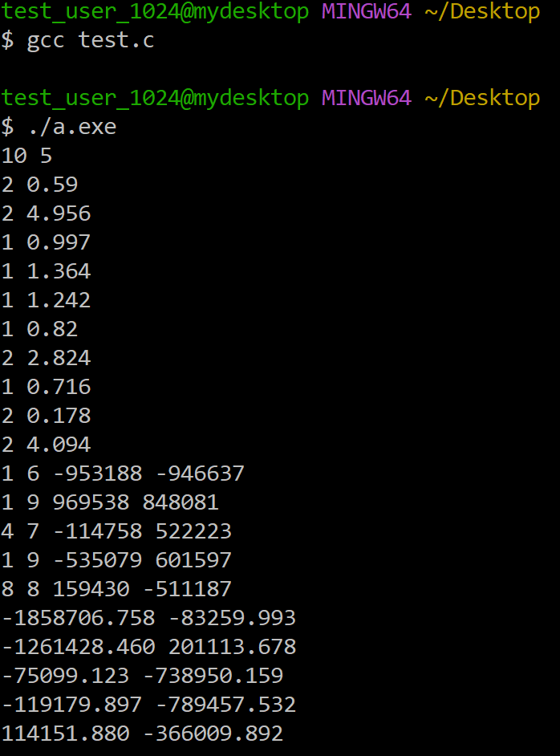Viewport: 560px width, 756px height.
Task: Click the line '4 7 -114758 522223'
Action: (x=116, y=532)
